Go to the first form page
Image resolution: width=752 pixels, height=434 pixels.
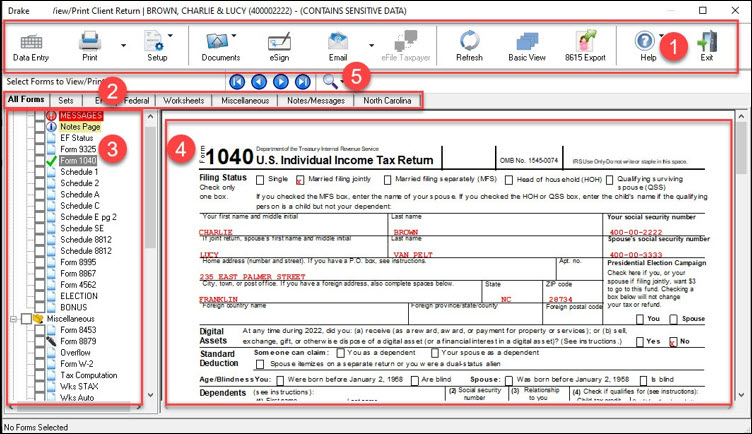click(237, 82)
